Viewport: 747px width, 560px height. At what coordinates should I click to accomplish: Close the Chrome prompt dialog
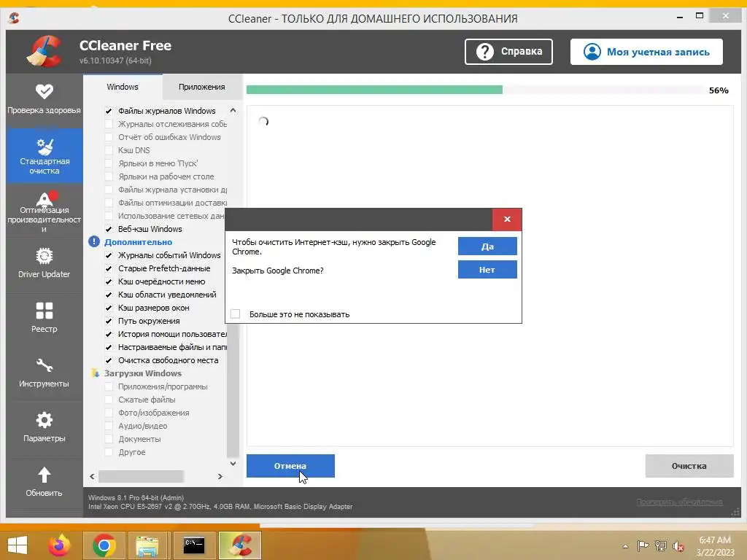tap(508, 219)
